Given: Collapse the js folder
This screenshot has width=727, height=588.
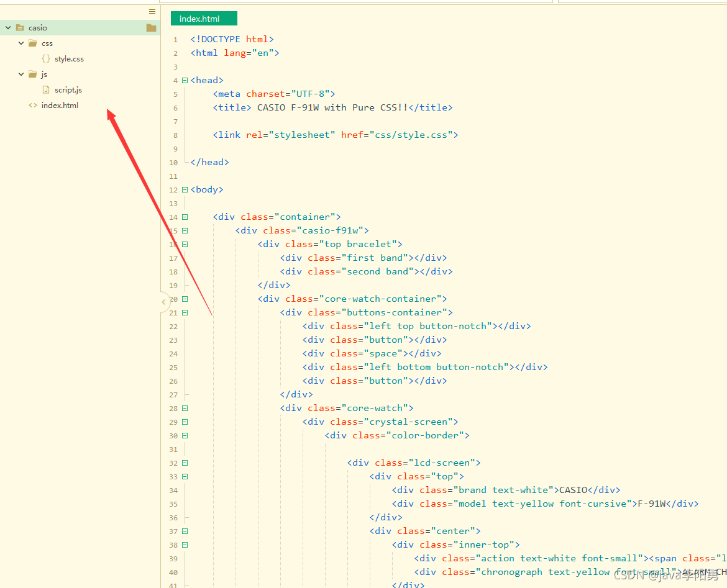Looking at the screenshot, I should click(21, 74).
